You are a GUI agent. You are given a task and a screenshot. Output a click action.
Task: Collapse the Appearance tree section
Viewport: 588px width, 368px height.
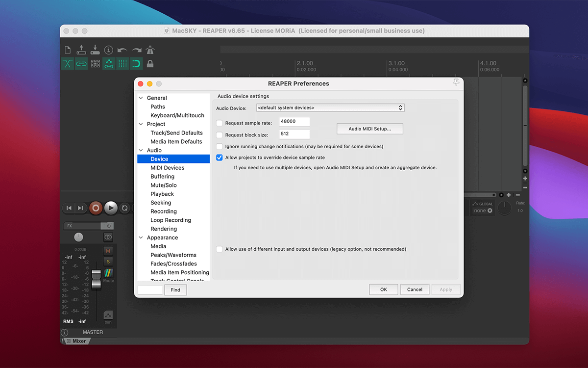(x=141, y=237)
